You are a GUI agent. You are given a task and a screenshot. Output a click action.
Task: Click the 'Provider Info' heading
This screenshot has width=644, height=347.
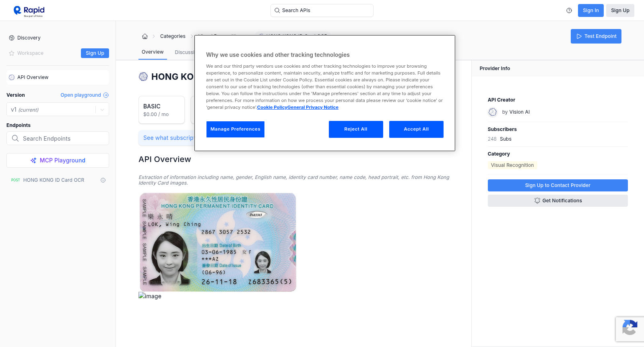coord(495,69)
